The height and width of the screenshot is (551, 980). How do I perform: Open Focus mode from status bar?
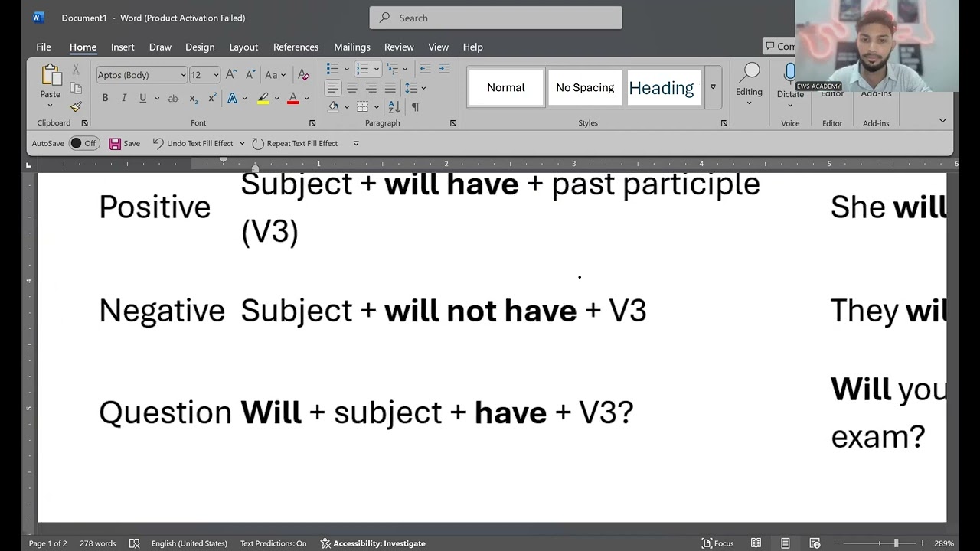point(718,543)
